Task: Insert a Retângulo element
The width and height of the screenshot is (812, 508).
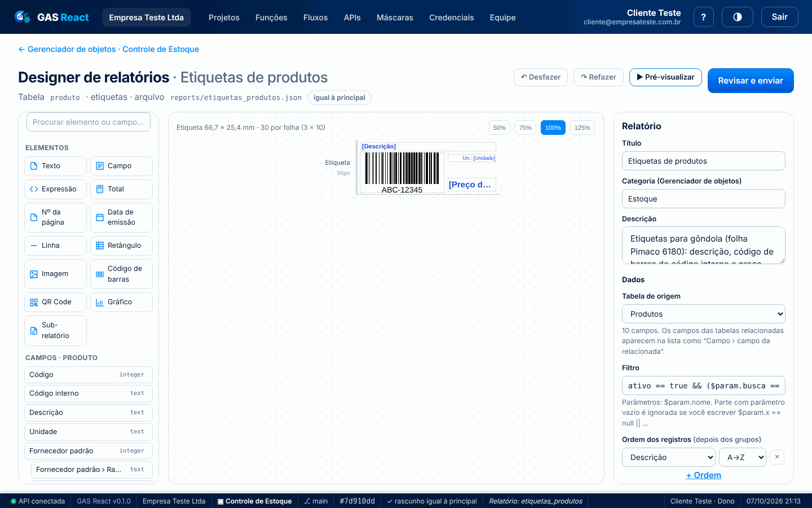Action: (121, 246)
